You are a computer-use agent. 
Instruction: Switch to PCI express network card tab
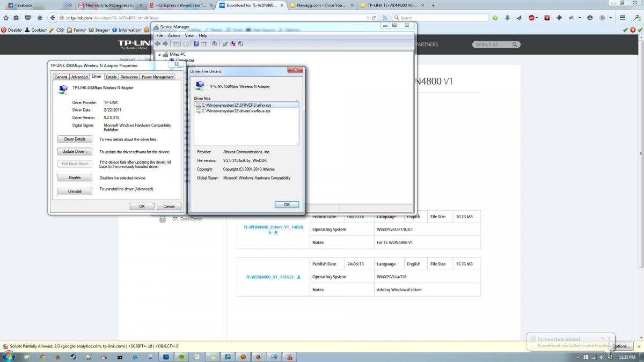pyautogui.click(x=180, y=5)
